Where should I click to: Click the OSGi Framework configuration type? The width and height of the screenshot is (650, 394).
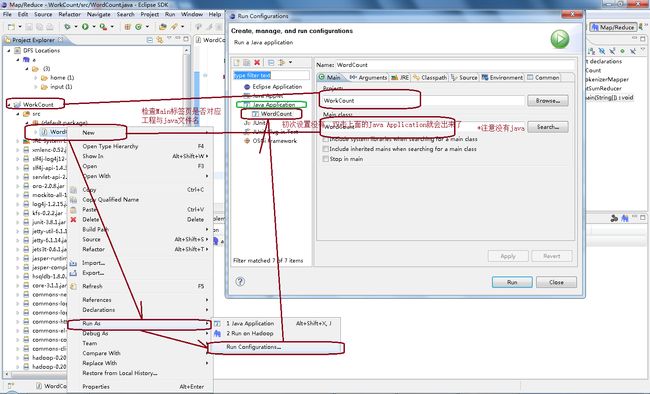tap(270, 141)
